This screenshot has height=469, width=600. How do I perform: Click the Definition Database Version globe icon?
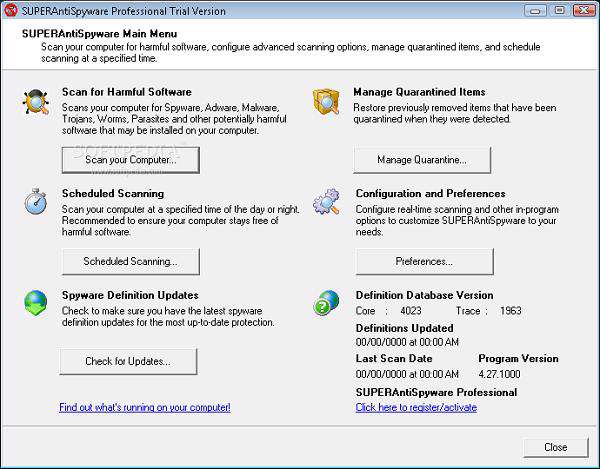pyautogui.click(x=326, y=303)
